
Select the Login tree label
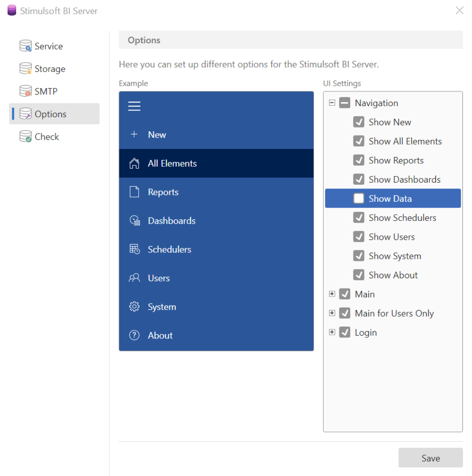pyautogui.click(x=366, y=333)
